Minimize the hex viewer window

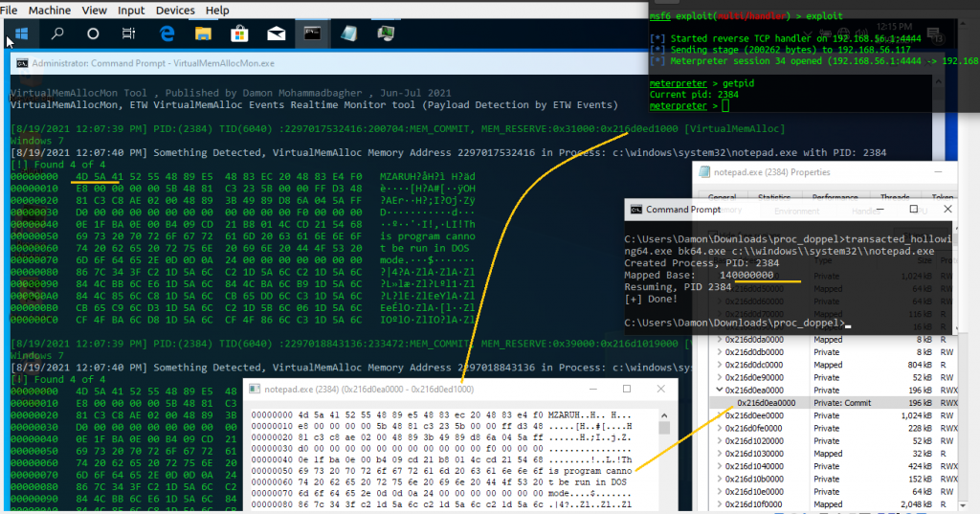pos(592,389)
